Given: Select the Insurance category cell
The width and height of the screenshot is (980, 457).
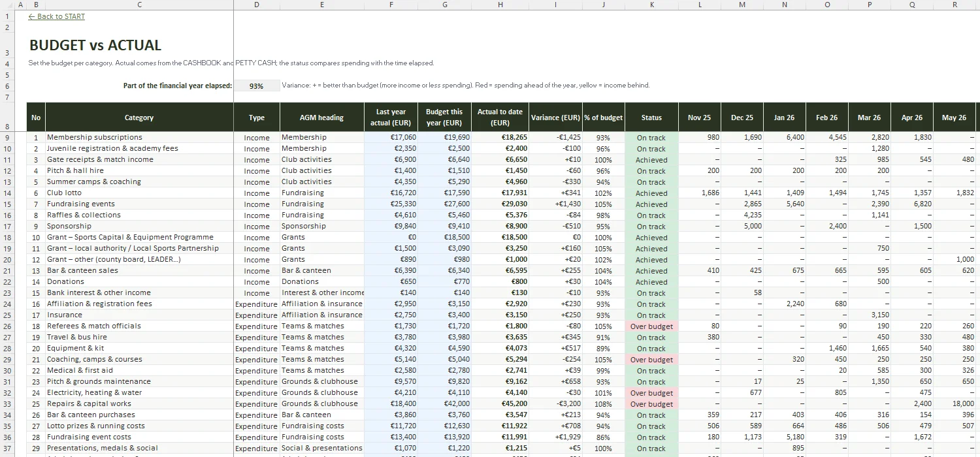Looking at the screenshot, I should pos(139,315).
